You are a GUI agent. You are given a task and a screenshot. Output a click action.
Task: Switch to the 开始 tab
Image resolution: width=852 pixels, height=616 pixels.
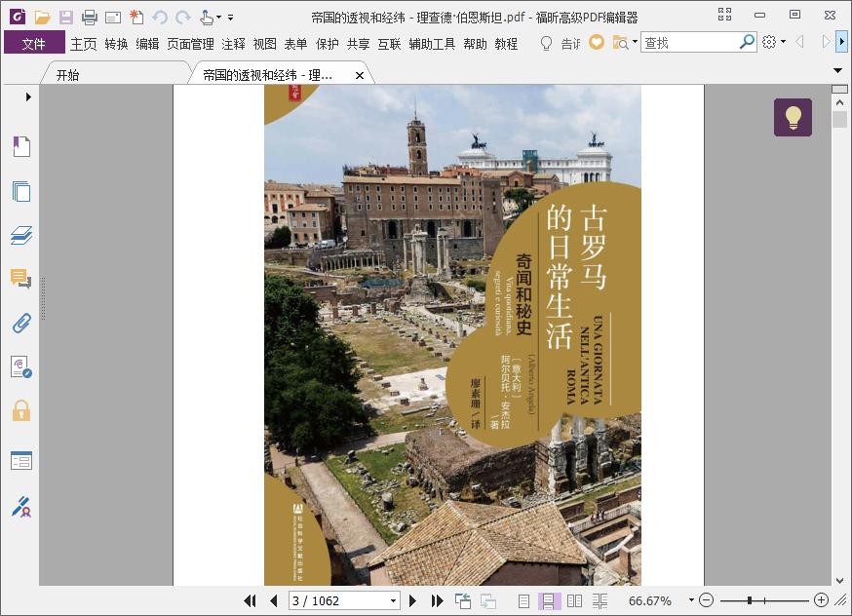pyautogui.click(x=68, y=75)
